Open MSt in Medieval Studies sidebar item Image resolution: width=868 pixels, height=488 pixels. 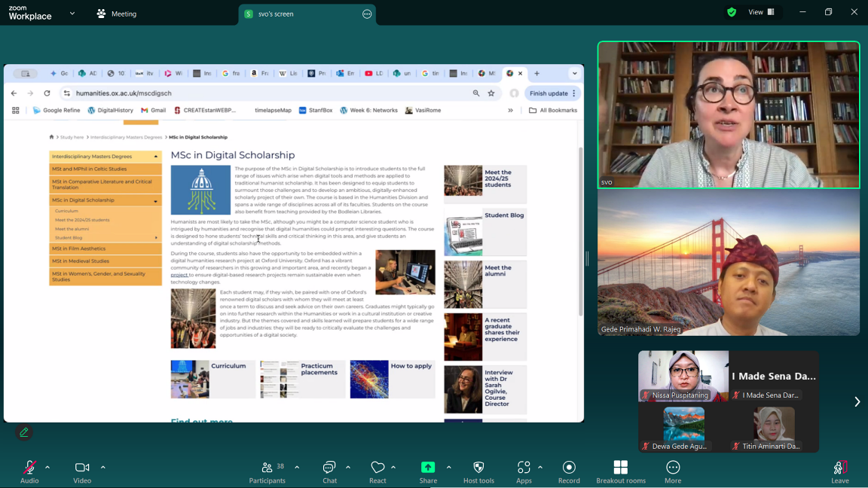105,261
